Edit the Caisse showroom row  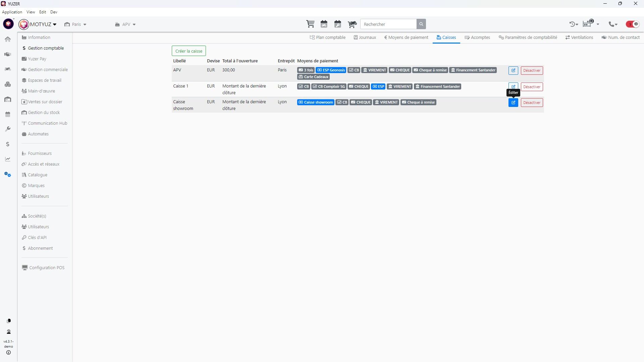513,103
